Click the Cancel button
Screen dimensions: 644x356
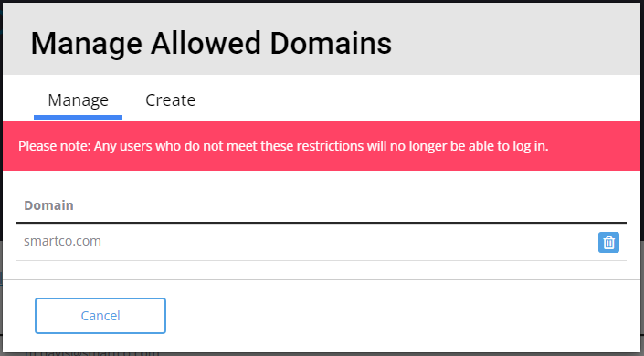click(100, 316)
